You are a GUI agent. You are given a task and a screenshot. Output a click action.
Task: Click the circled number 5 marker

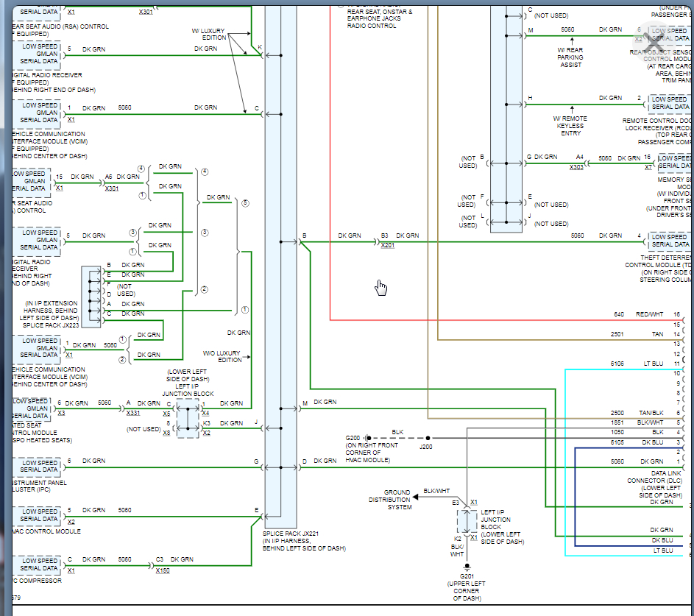pos(245,203)
